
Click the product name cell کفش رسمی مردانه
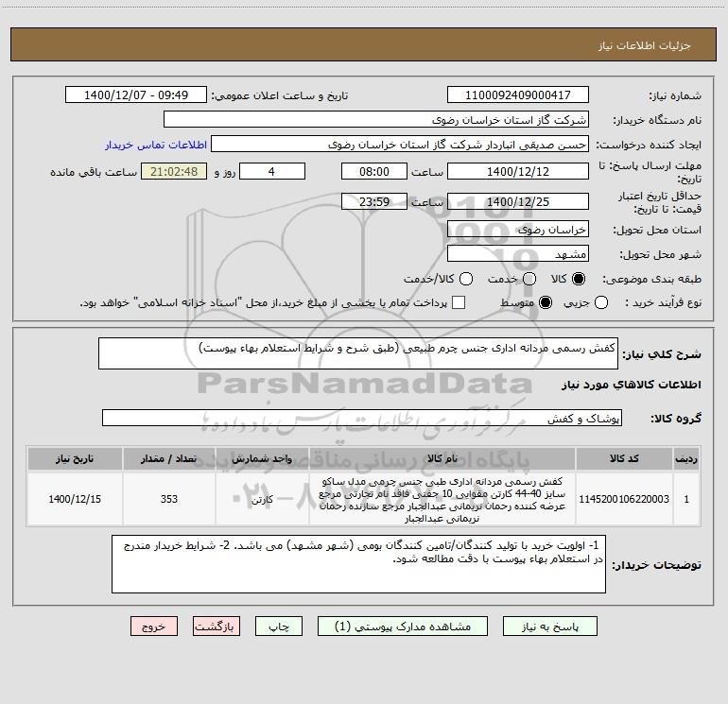[442, 499]
